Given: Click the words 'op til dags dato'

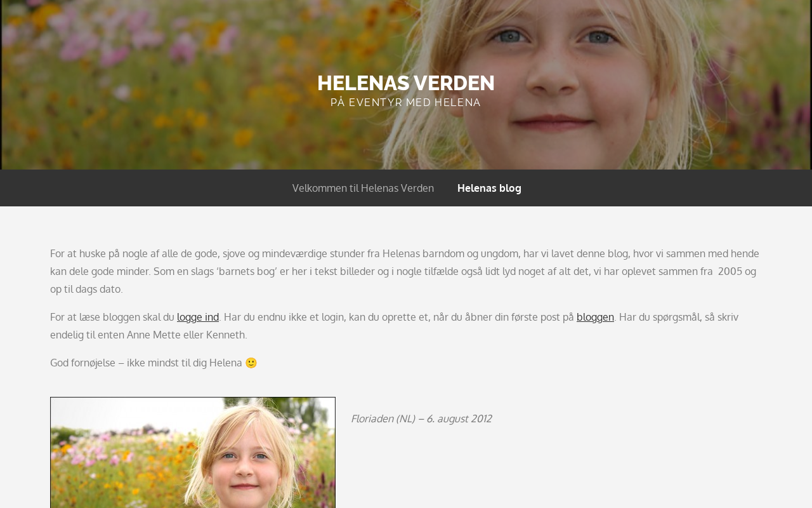Looking at the screenshot, I should pyautogui.click(x=85, y=289).
